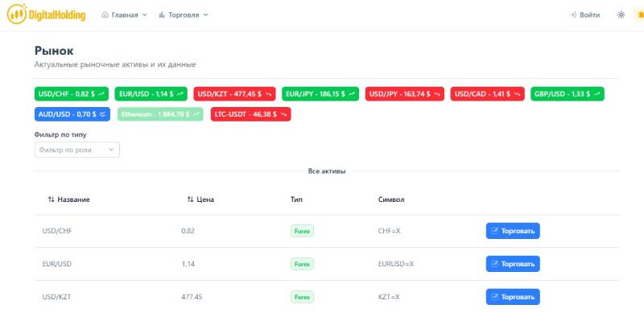Toggle the sun light theme icon
Viewport: 644px width, 313px height.
coord(621,14)
